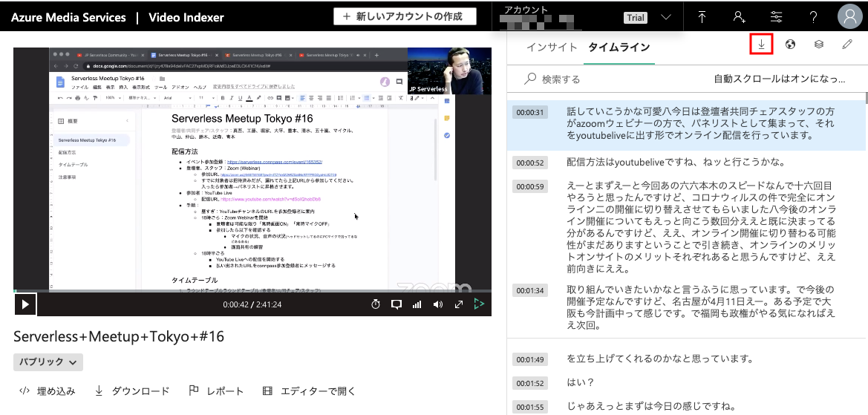Click transcript paragraph starting 取り組んでいきたいかな
This screenshot has height=415, width=868.
701,307
